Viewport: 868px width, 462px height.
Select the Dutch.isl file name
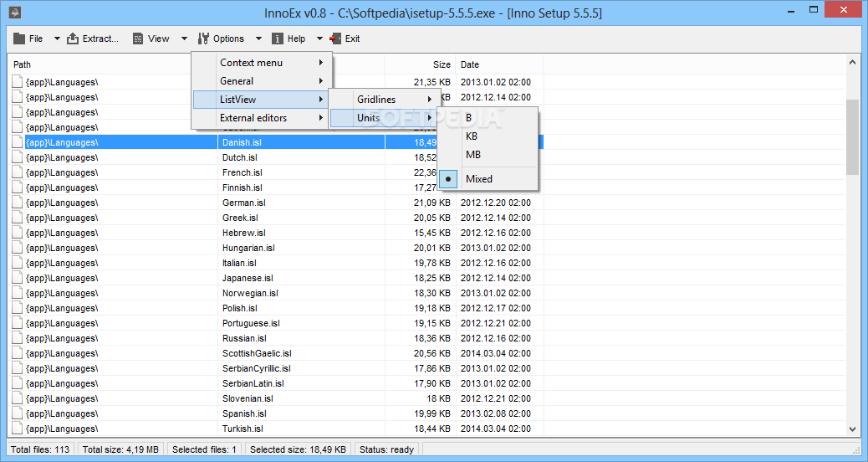point(240,157)
